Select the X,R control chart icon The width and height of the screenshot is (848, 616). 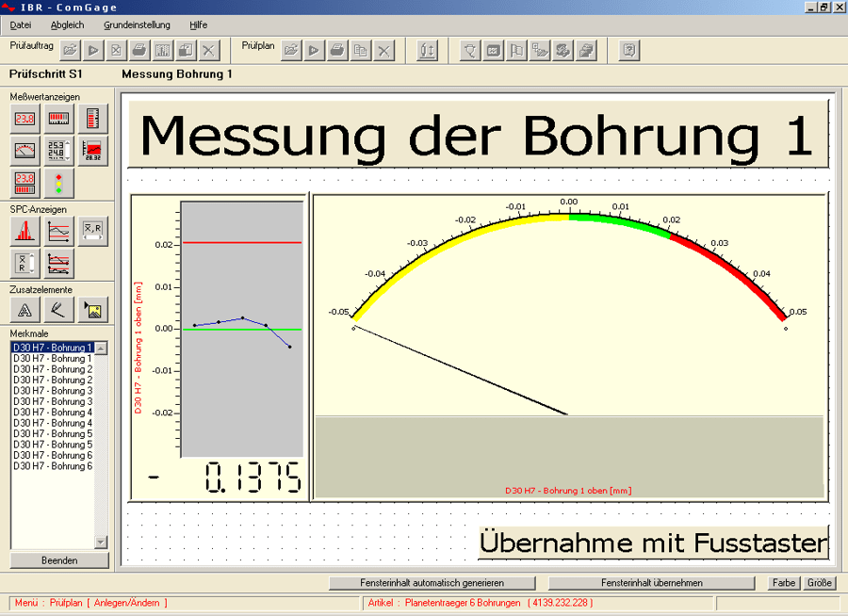(93, 231)
